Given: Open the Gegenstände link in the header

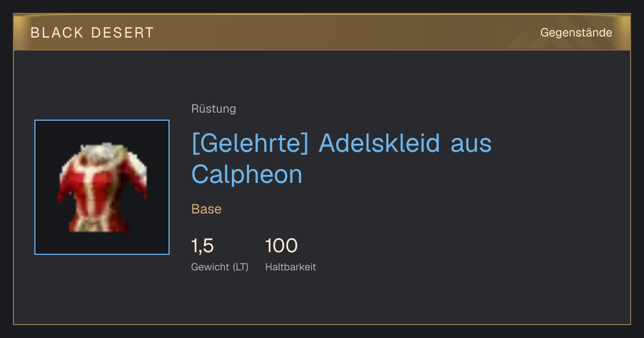Looking at the screenshot, I should pyautogui.click(x=576, y=33).
